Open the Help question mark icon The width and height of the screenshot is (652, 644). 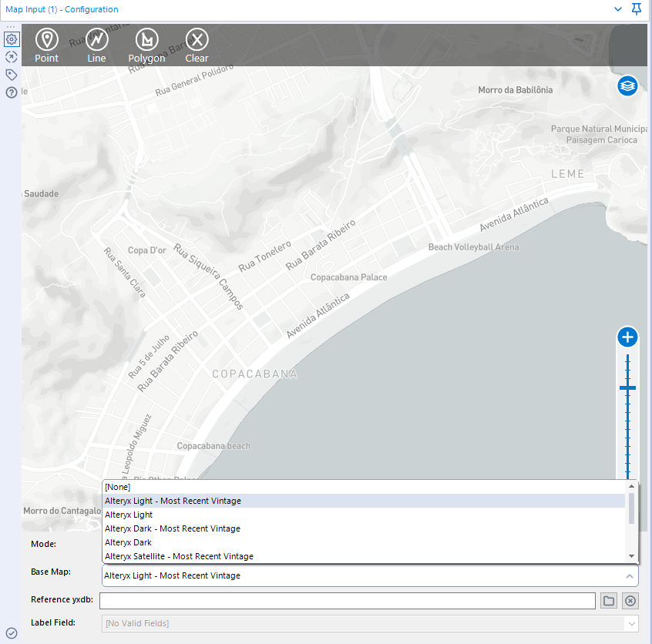[12, 92]
